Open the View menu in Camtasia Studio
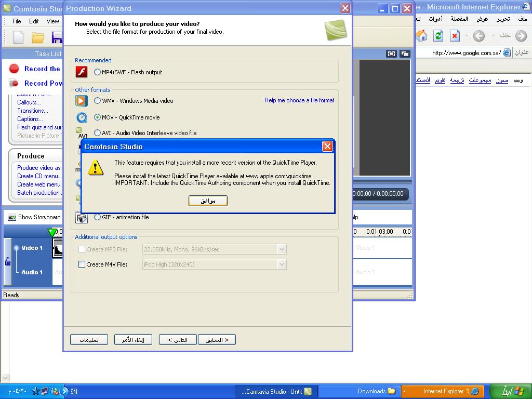Viewport: 532px width, 399px height. [x=52, y=21]
